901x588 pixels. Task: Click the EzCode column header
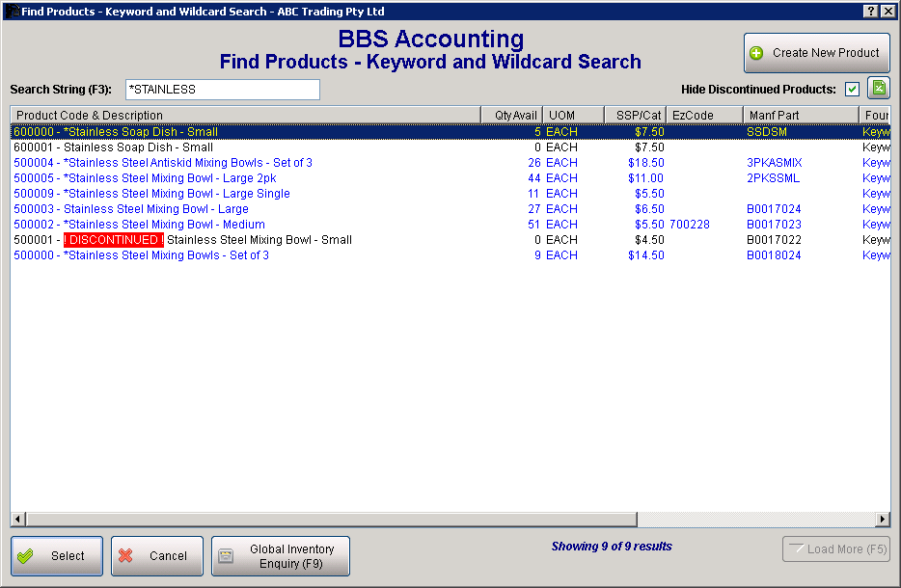704,116
